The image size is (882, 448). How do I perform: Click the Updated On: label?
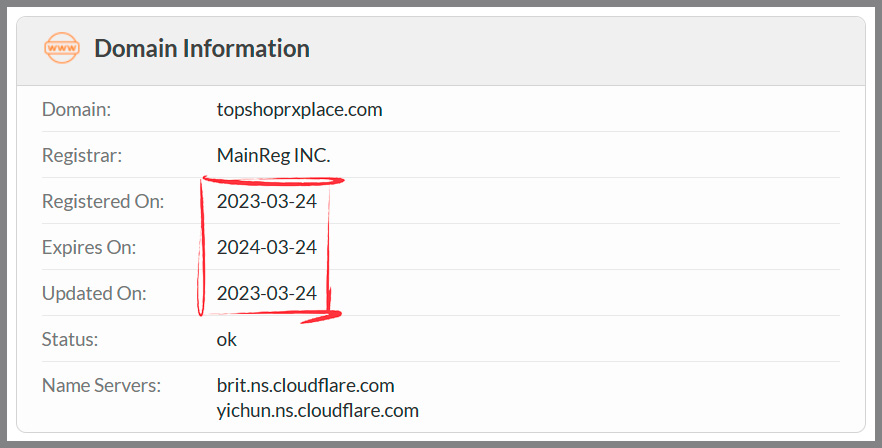pos(94,293)
